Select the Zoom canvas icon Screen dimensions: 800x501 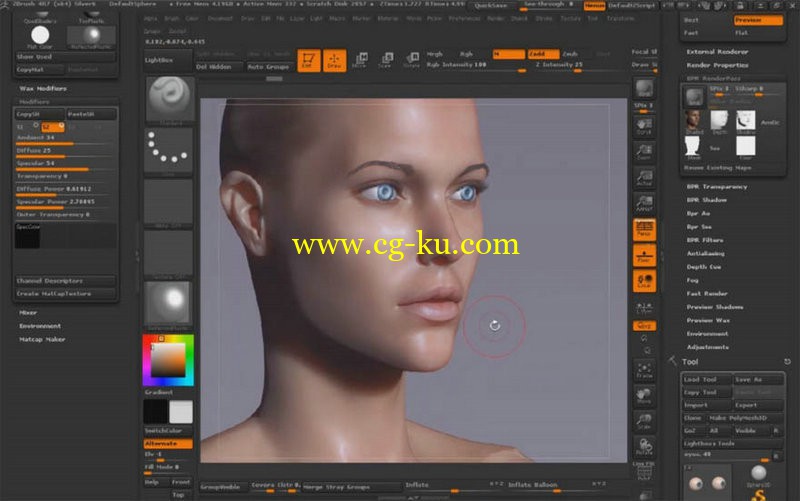tap(644, 152)
